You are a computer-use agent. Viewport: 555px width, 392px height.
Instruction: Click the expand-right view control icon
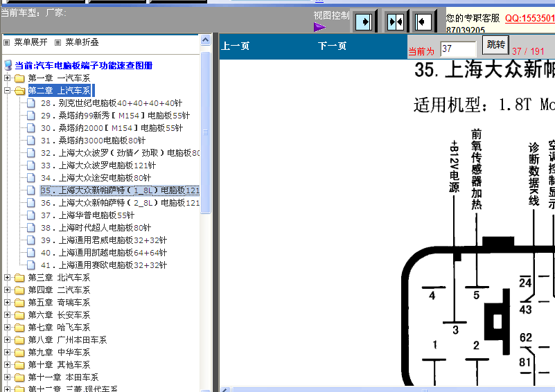tap(364, 22)
